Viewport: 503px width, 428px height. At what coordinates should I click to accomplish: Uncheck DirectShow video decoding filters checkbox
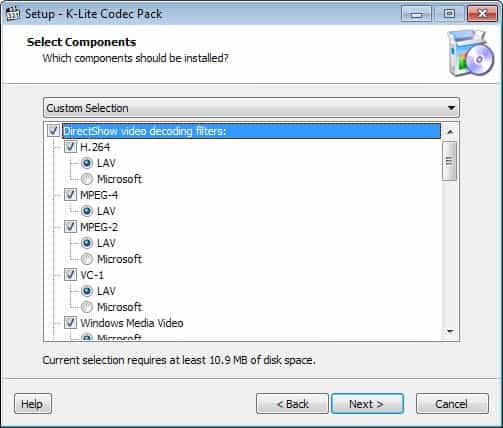click(x=53, y=131)
